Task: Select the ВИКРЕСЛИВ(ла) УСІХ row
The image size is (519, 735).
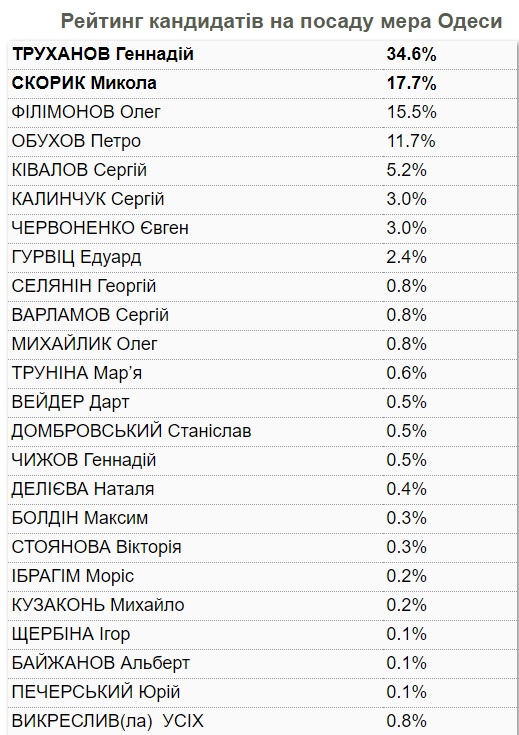Action: tap(263, 721)
